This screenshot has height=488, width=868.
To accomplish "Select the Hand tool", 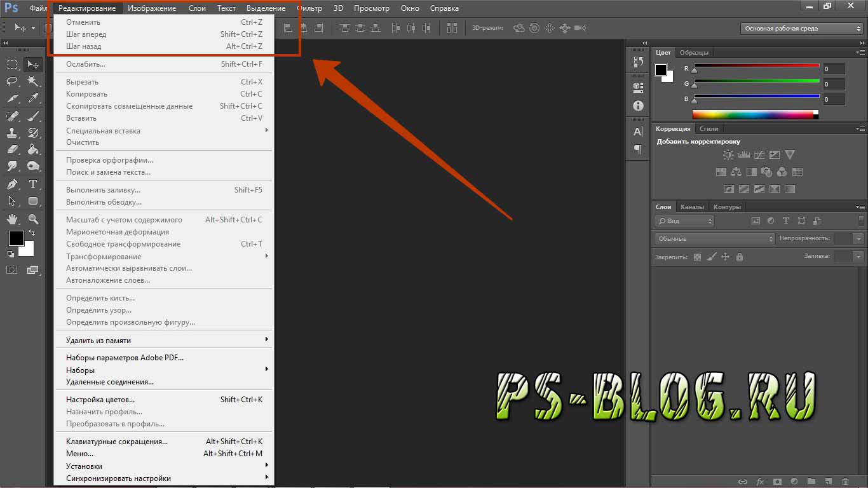I will pyautogui.click(x=12, y=219).
